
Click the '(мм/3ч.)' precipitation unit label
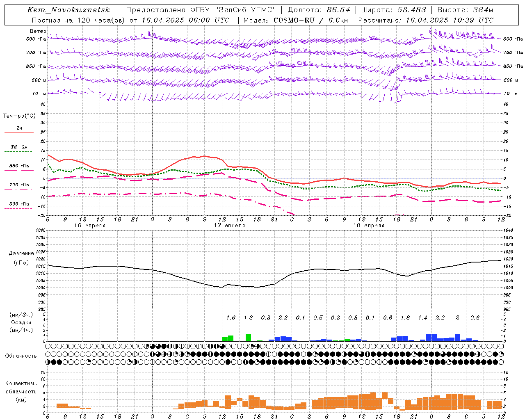(21, 315)
